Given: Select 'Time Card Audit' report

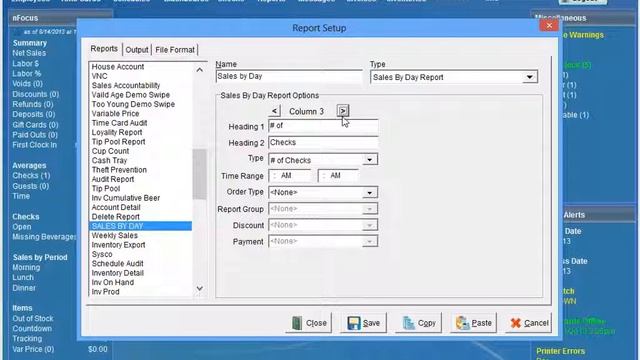Looking at the screenshot, I should [x=119, y=123].
